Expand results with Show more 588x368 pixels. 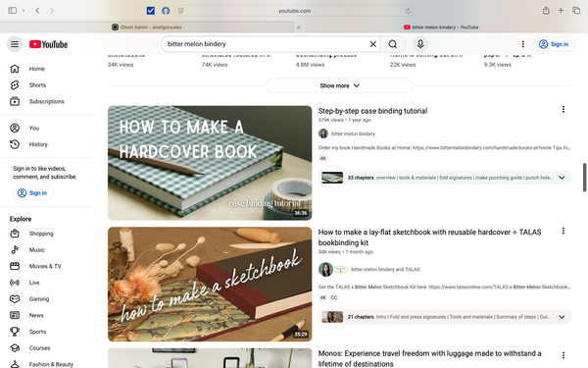(x=339, y=85)
